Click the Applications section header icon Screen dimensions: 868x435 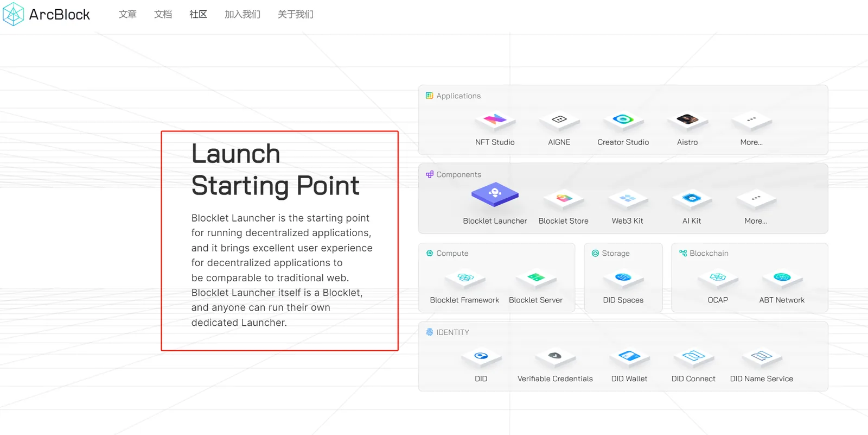pyautogui.click(x=430, y=96)
